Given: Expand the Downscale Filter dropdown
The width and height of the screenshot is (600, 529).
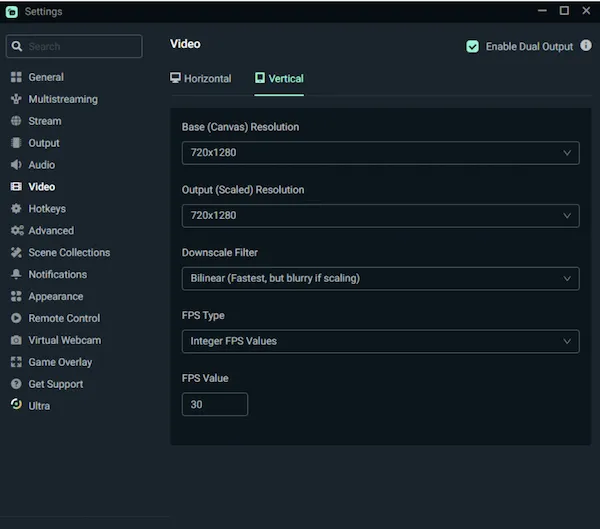Looking at the screenshot, I should (380, 279).
